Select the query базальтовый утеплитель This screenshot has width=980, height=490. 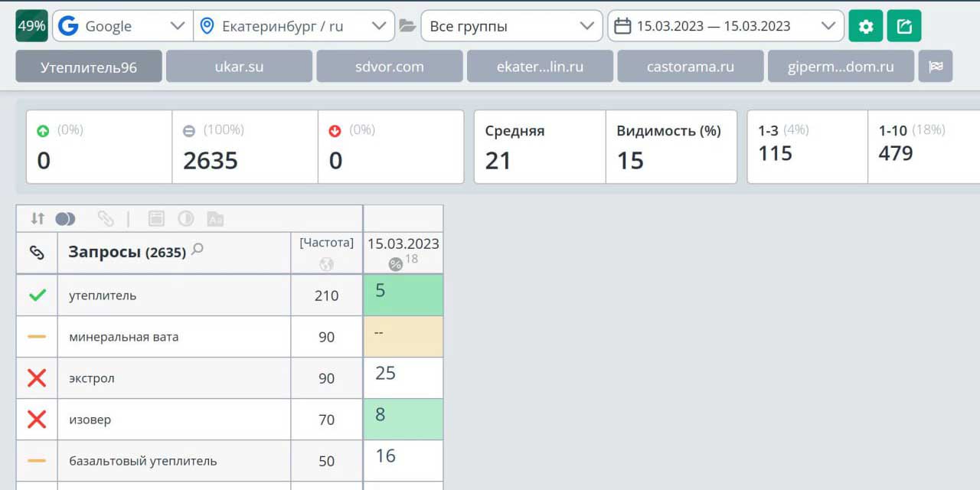[x=143, y=461]
